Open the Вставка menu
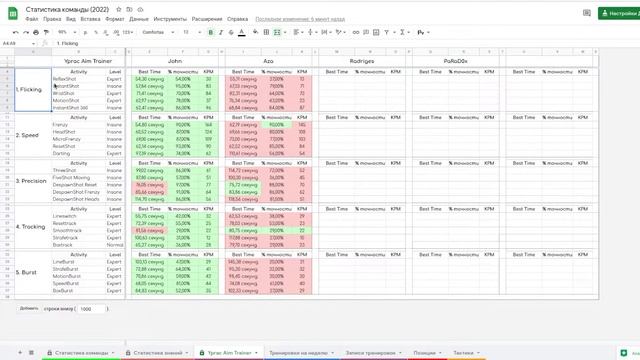The image size is (640, 360). click(90, 19)
